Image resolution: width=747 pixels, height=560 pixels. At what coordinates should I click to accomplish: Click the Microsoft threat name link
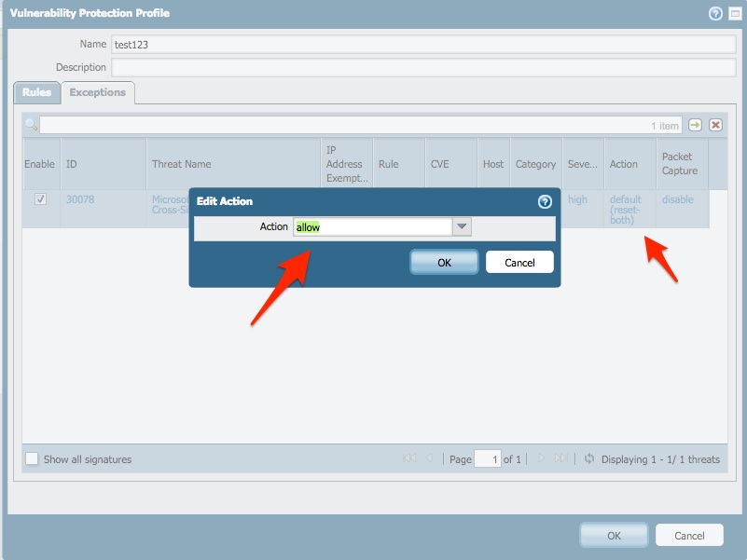point(170,205)
